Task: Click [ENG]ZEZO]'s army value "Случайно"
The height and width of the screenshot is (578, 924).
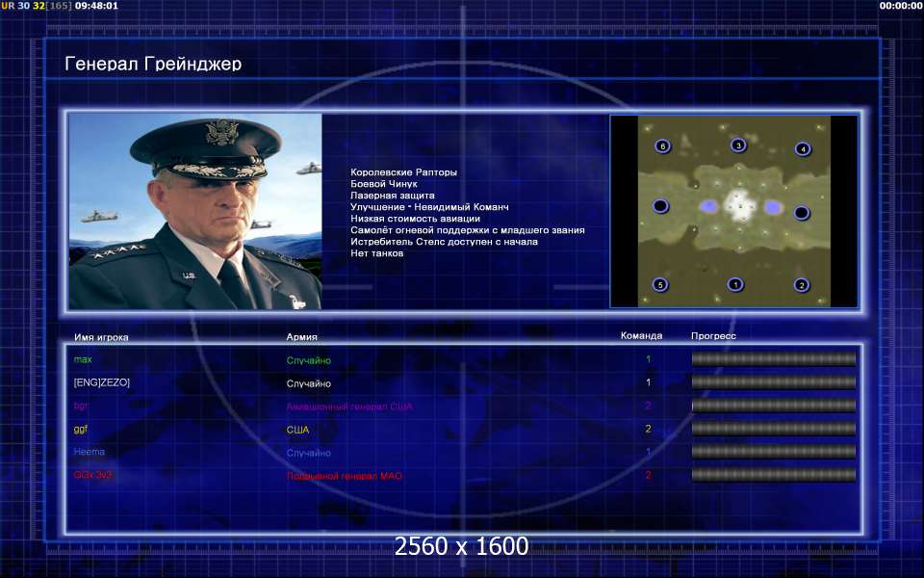Action: tap(309, 383)
